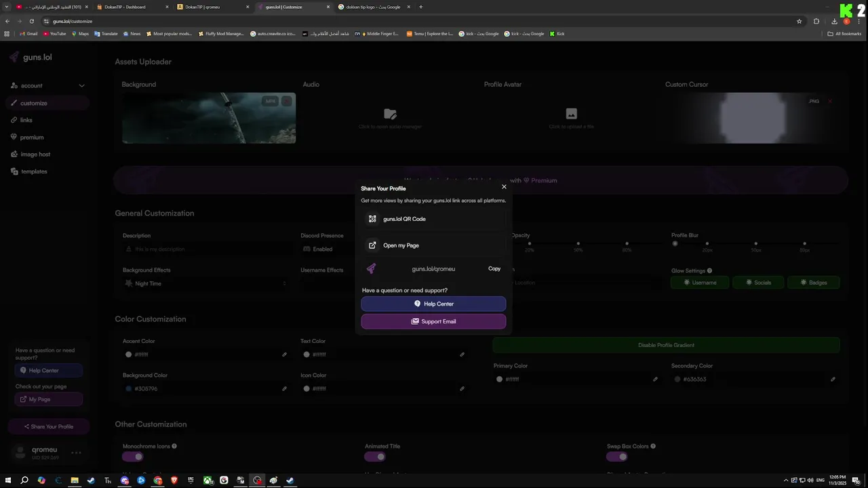The image size is (868, 488).
Task: Toggle the Animated Title switch
Action: point(375,457)
